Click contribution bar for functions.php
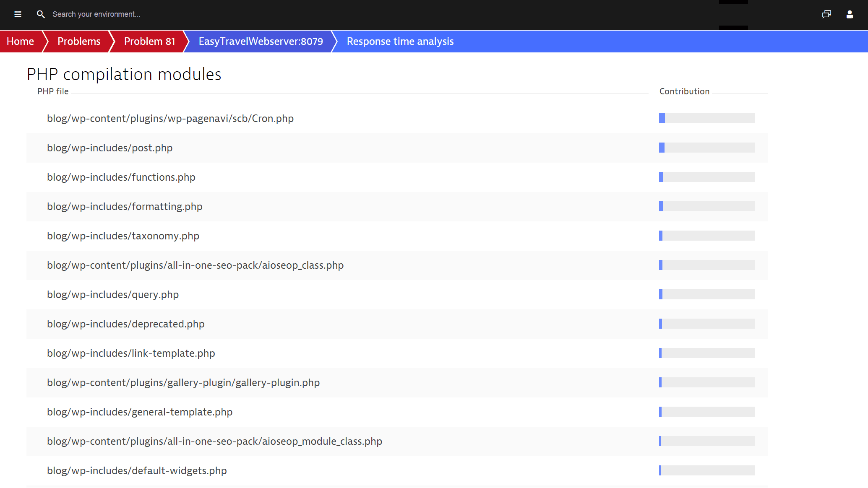The image size is (868, 488). tap(707, 177)
